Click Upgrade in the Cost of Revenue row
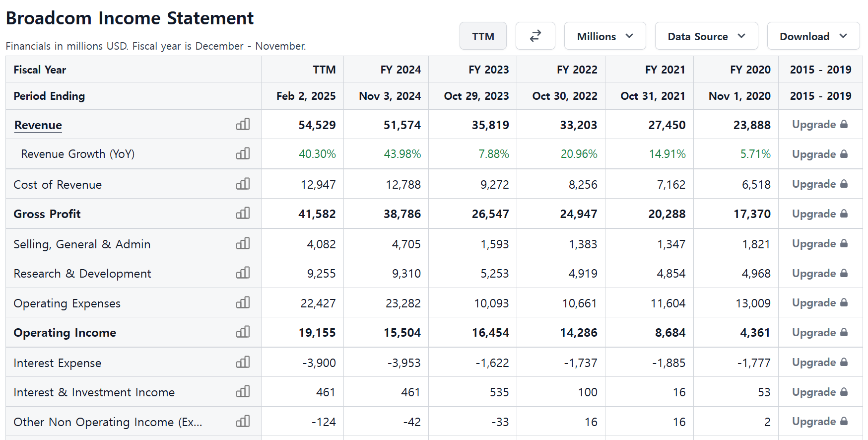Image resolution: width=868 pixels, height=440 pixels. pyautogui.click(x=820, y=184)
